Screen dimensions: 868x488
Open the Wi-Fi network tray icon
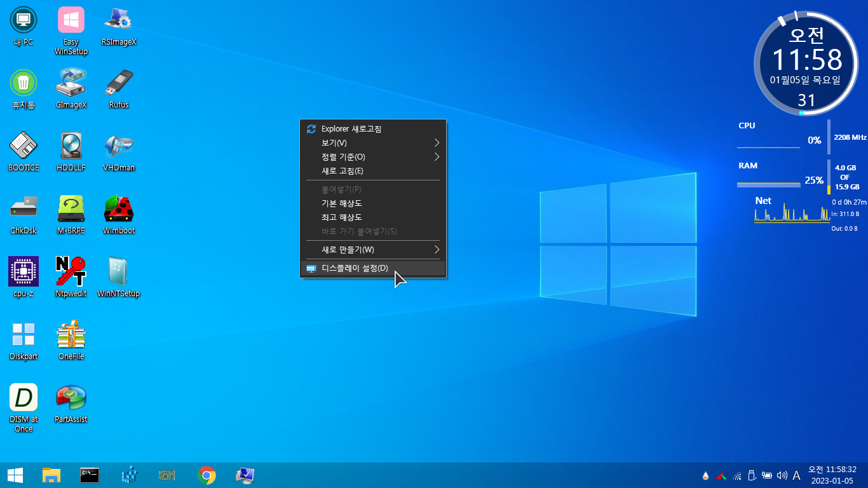pyautogui.click(x=738, y=475)
